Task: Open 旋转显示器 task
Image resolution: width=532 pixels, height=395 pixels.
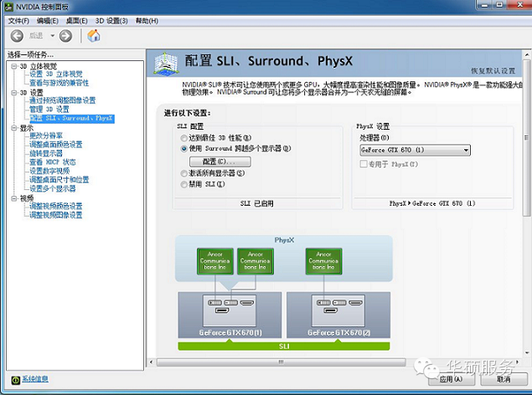Action: (x=46, y=153)
